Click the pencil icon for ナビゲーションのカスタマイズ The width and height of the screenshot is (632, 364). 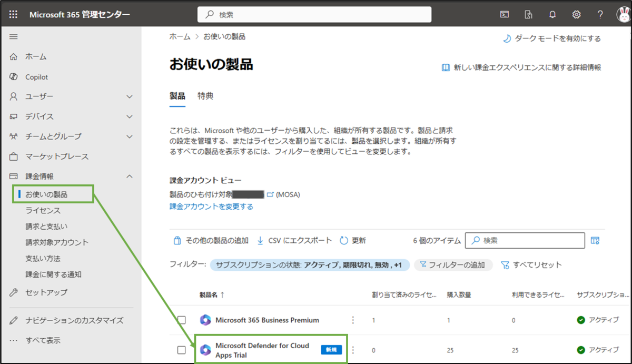[14, 320]
